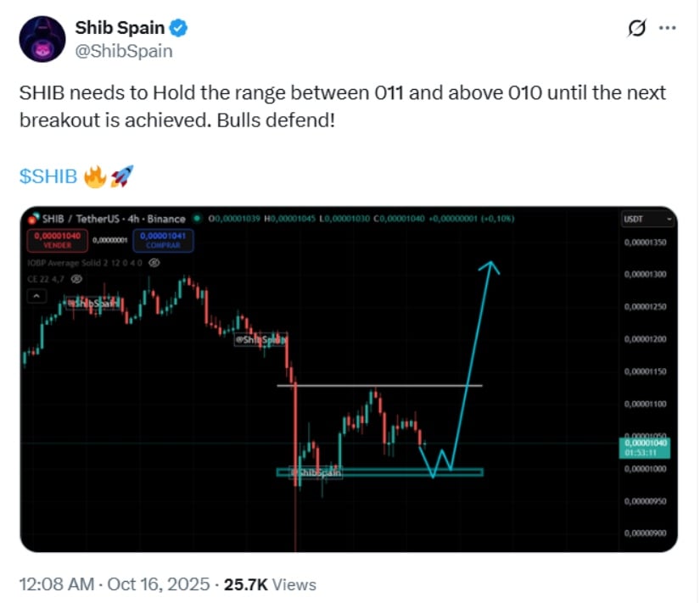Toggle visibility of IOBP Average indicator
700x603 pixels.
[154, 264]
